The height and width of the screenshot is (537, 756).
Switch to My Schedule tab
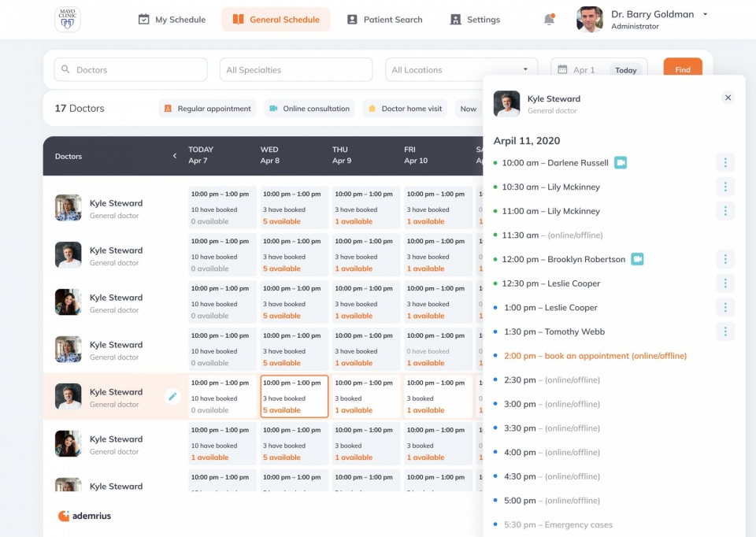pos(172,20)
